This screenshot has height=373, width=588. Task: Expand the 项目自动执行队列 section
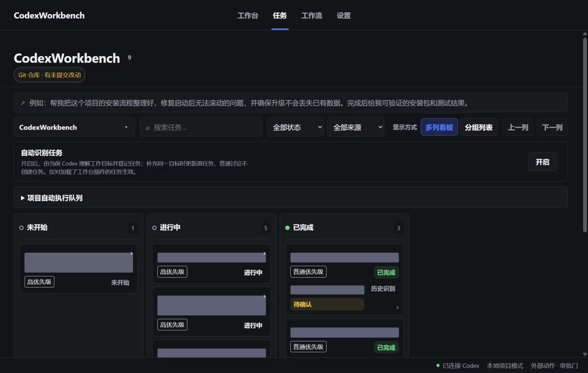(291, 198)
